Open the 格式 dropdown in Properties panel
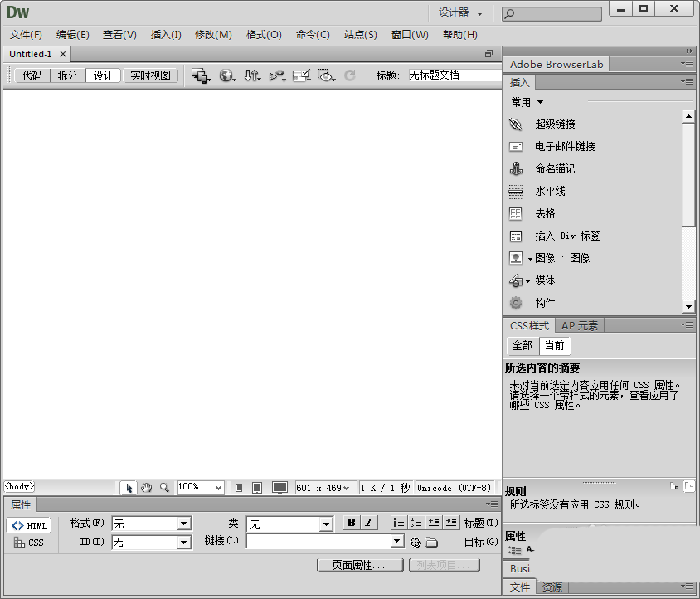 click(186, 523)
